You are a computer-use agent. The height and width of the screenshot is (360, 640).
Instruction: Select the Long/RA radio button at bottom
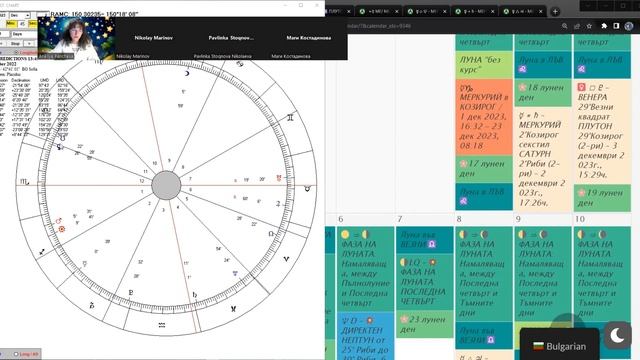coord(16,354)
